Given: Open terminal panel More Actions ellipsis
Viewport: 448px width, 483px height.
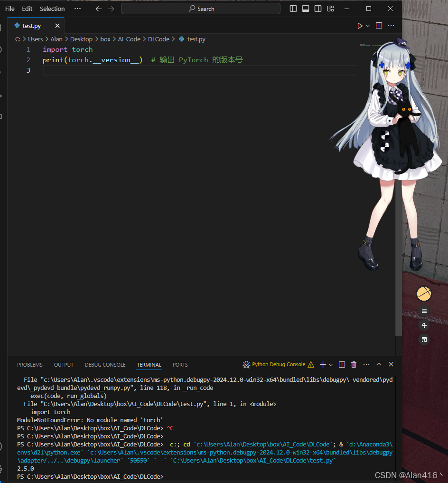Looking at the screenshot, I should click(x=366, y=365).
